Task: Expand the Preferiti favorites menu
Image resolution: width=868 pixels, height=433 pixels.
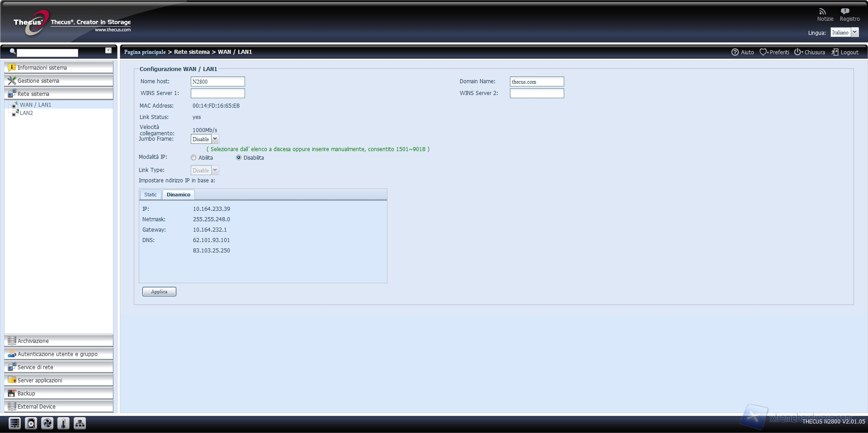Action: tap(764, 52)
